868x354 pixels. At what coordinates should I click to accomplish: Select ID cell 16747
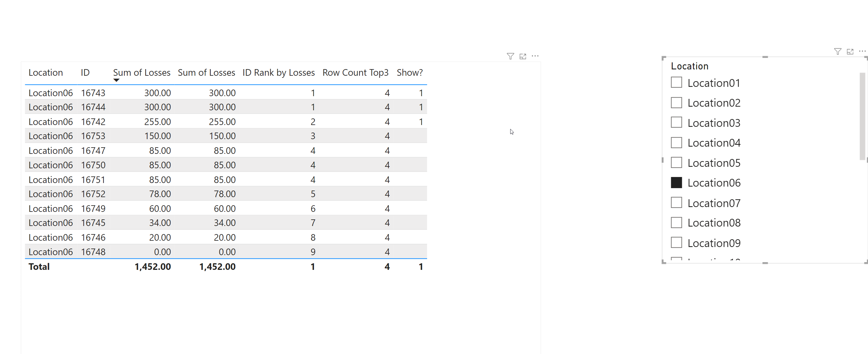point(93,151)
